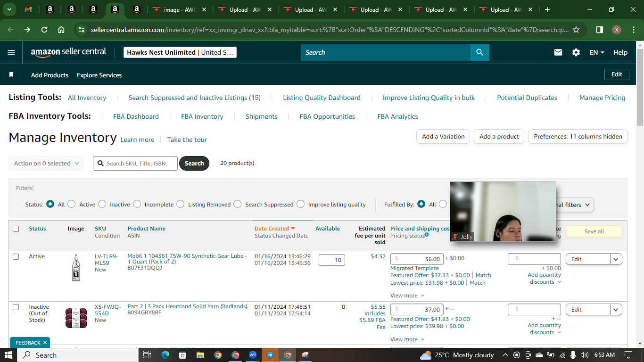Select the Fulfilled By All radio button

[421, 204]
